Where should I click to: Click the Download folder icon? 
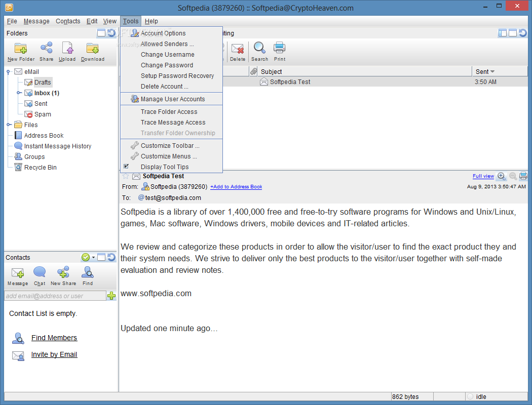pyautogui.click(x=92, y=49)
